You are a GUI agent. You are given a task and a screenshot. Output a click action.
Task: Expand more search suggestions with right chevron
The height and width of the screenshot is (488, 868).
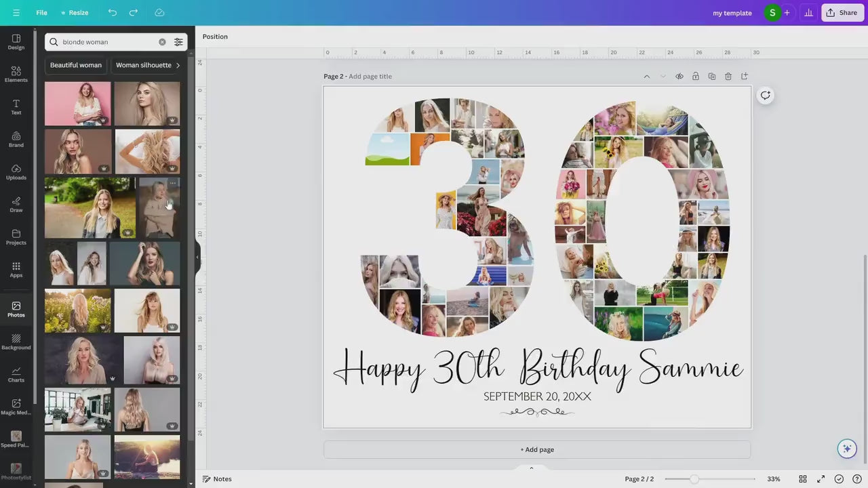[178, 64]
